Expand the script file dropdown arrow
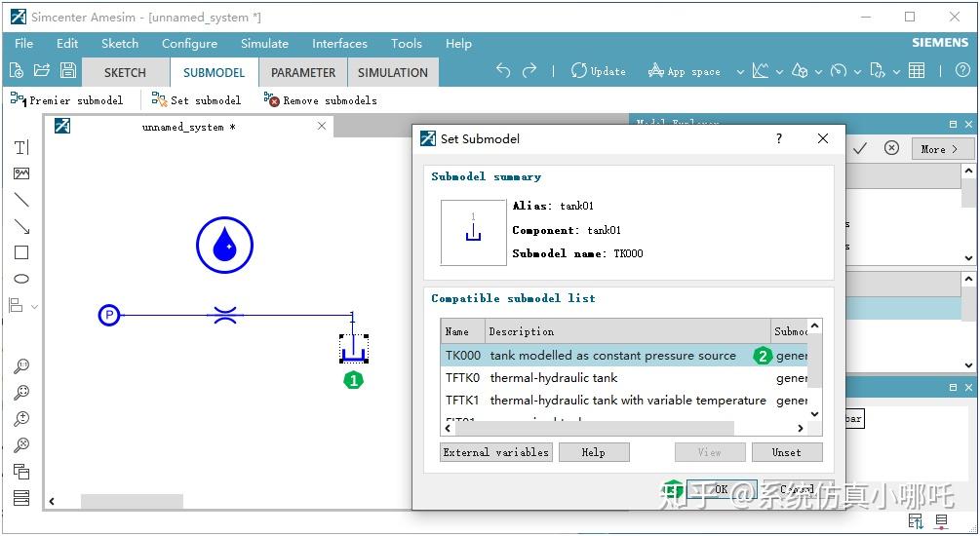Image resolution: width=980 pixels, height=536 pixels. click(x=895, y=72)
